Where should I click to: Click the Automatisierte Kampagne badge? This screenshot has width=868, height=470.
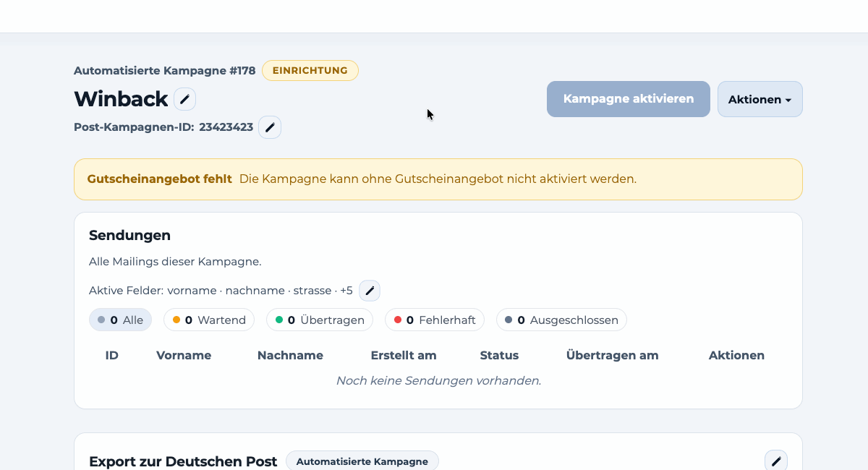[362, 461]
